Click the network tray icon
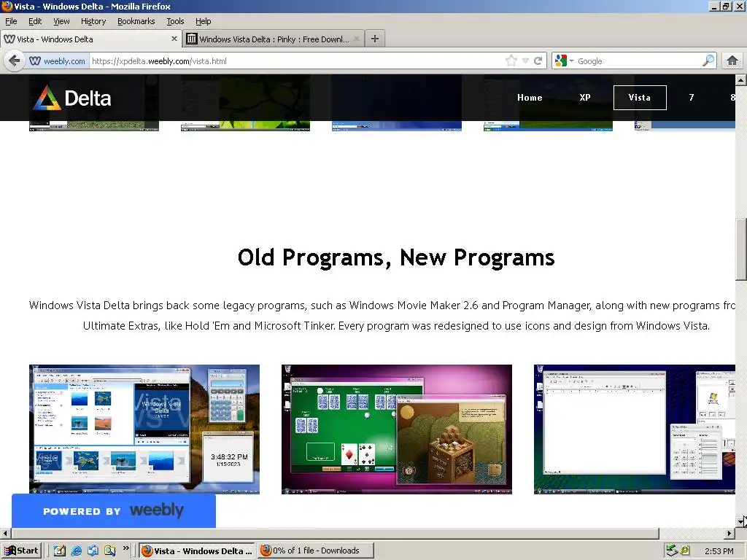This screenshot has width=747, height=560. (672, 551)
